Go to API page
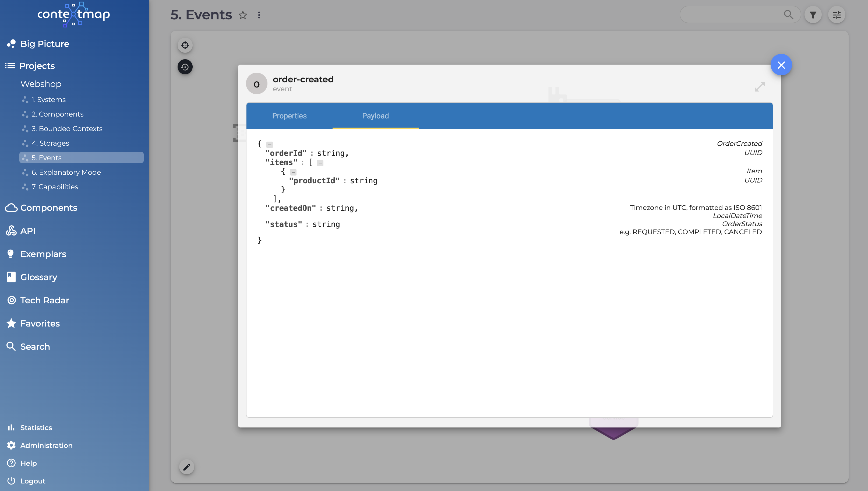Viewport: 868px width, 491px height. (x=28, y=231)
